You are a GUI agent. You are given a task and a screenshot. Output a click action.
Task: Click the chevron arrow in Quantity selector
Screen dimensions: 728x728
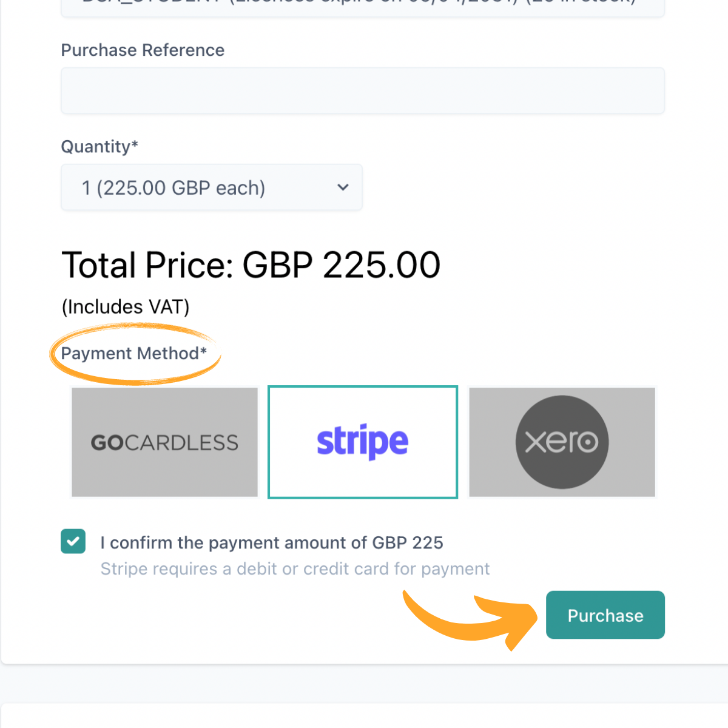(x=343, y=187)
